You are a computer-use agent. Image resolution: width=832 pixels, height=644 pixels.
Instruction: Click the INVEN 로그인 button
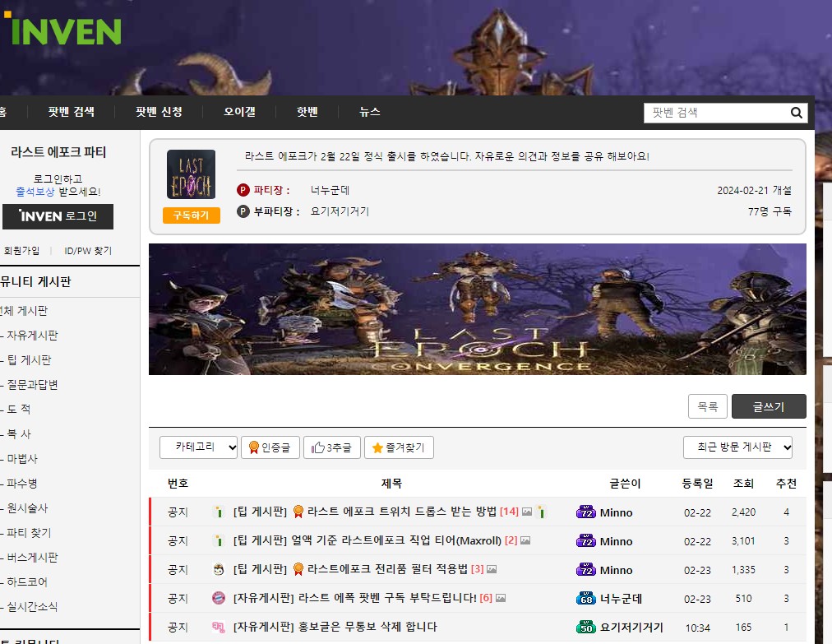(x=58, y=216)
